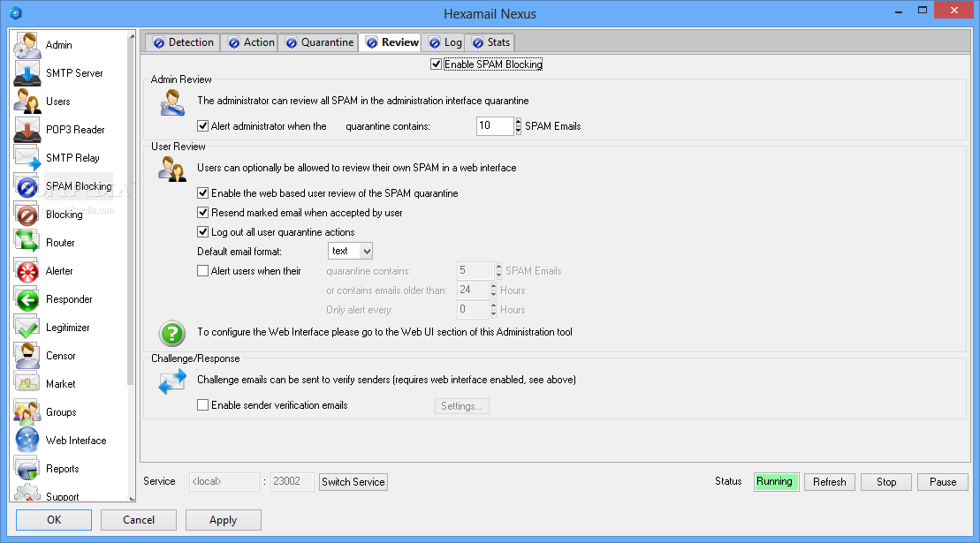
Task: Click the OK button
Action: pos(54,520)
